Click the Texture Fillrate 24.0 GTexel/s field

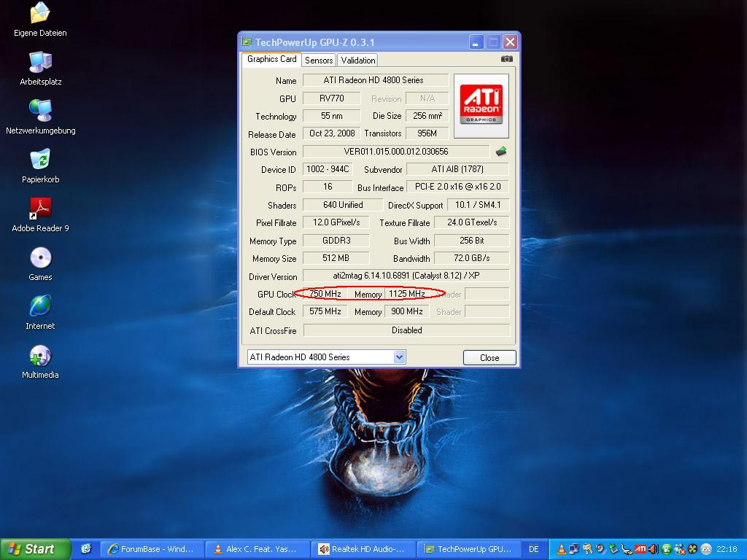pyautogui.click(x=472, y=222)
